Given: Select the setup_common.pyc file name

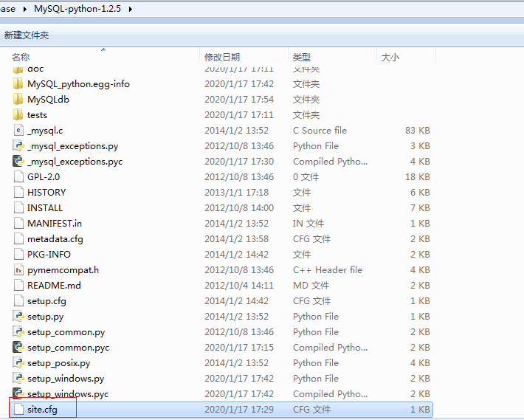Looking at the screenshot, I should [69, 348].
